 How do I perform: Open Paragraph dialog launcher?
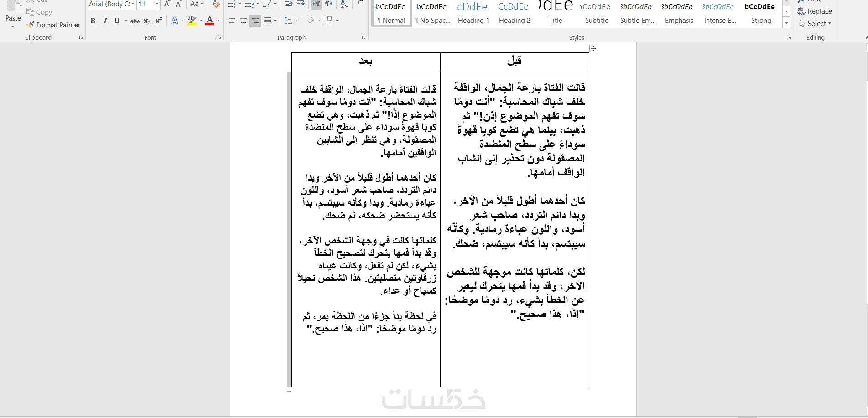pyautogui.click(x=364, y=38)
